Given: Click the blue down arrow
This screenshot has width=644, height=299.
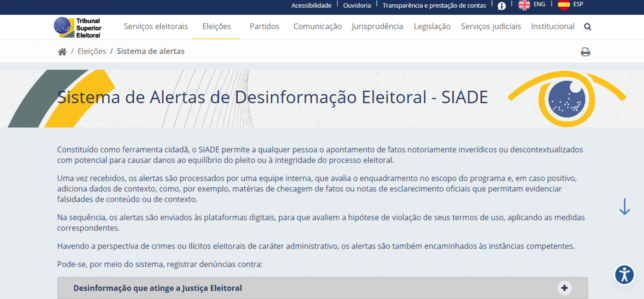Looking at the screenshot, I should pos(624,207).
